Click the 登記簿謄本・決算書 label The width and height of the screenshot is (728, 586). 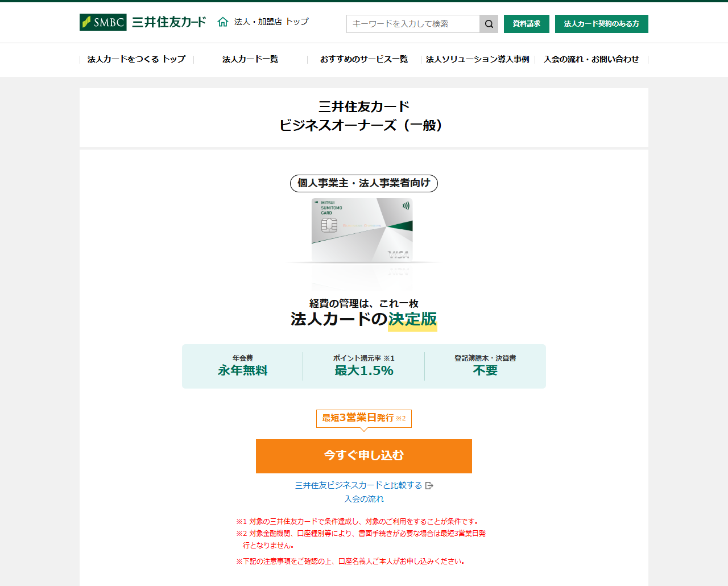coord(485,358)
